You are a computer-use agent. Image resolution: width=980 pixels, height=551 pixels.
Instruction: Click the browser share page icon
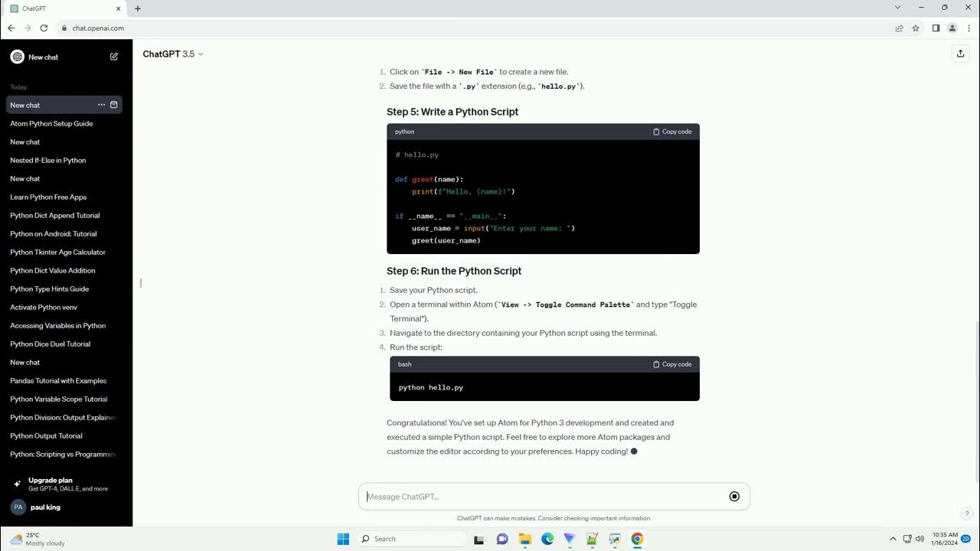click(x=899, y=28)
